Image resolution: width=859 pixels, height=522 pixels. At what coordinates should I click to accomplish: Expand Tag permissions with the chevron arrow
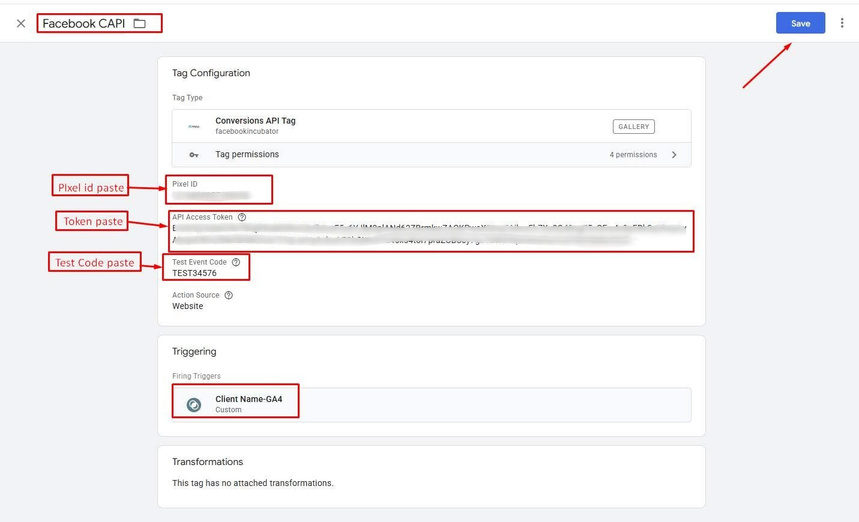674,155
